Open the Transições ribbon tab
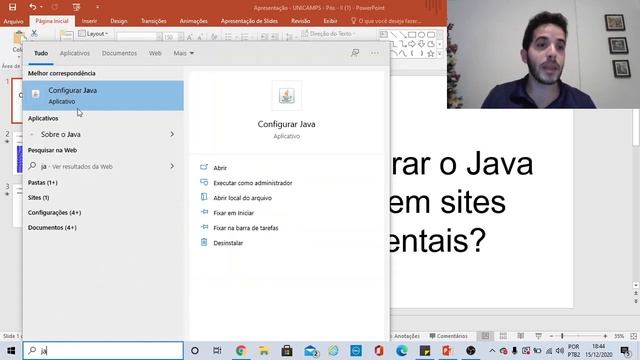The image size is (640, 360). [x=153, y=21]
